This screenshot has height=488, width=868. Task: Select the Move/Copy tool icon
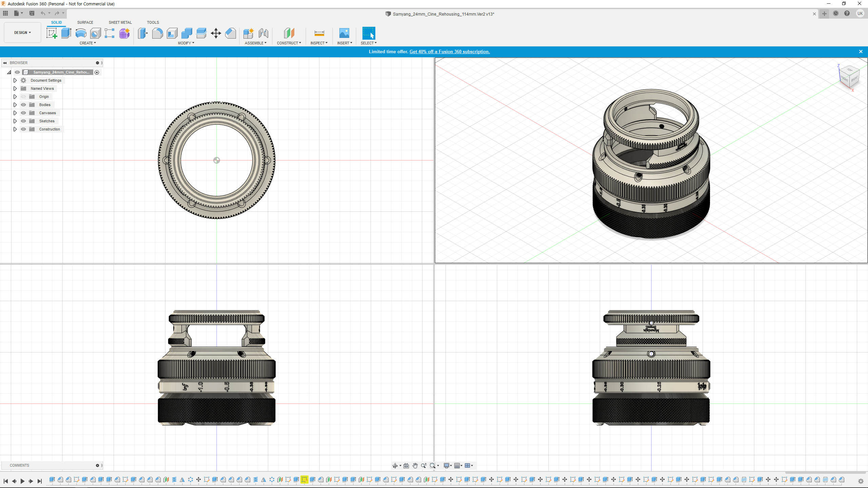tap(216, 33)
